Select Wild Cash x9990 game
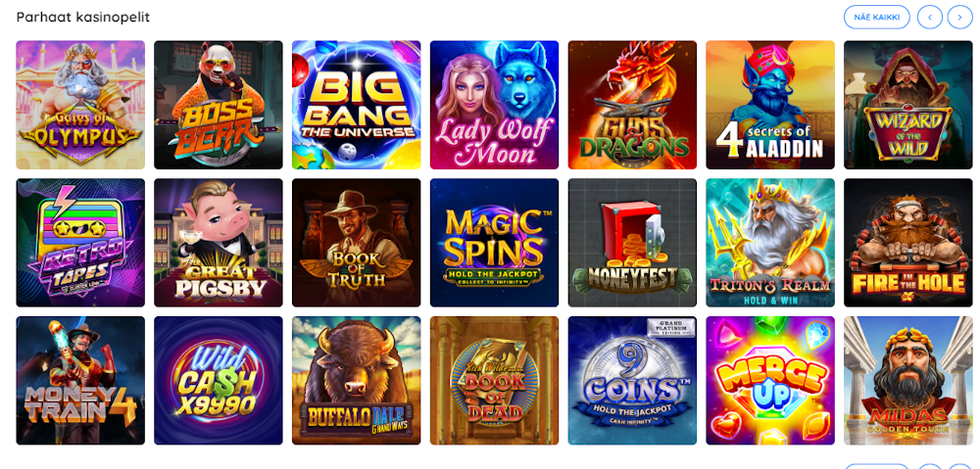Viewport: 980px width, 469px height. coord(219,380)
